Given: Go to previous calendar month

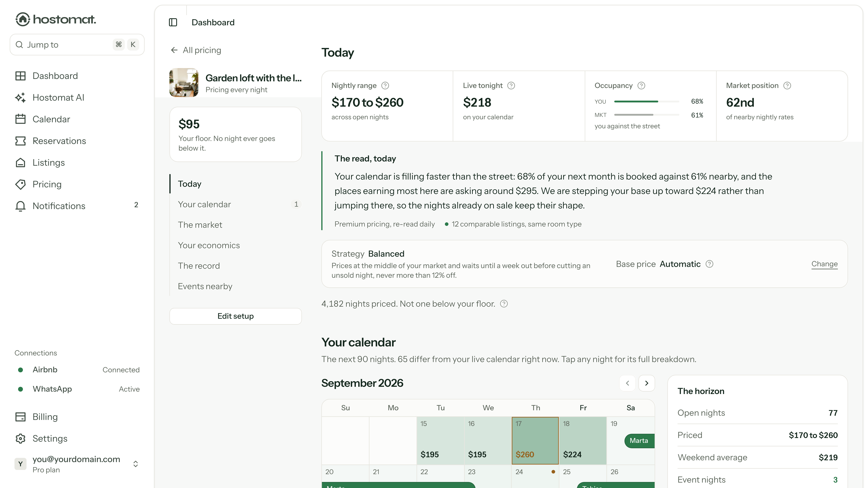Looking at the screenshot, I should coord(627,383).
